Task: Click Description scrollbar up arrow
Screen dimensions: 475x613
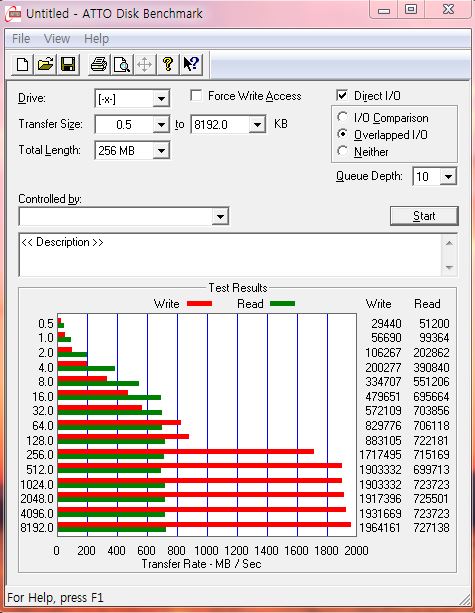Action: [449, 243]
